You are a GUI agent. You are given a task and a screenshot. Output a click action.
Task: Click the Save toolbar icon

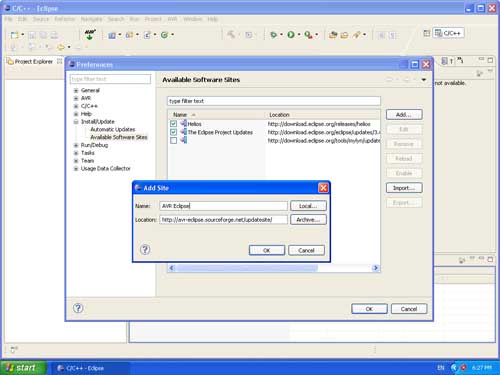click(32, 35)
